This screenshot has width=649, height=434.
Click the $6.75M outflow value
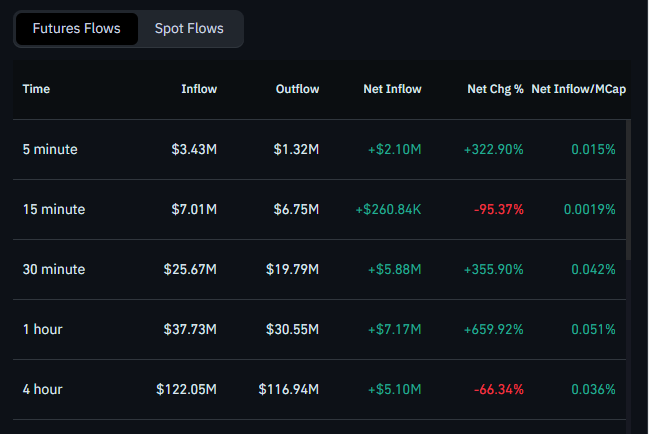[296, 209]
